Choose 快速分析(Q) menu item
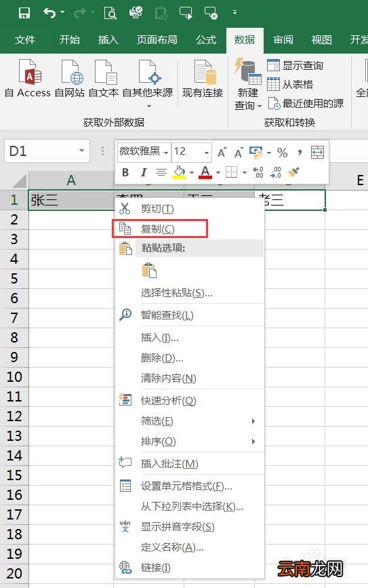The width and height of the screenshot is (368, 588). 189,401
